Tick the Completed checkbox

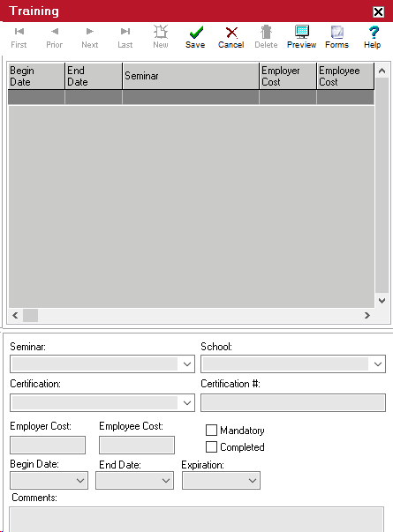[211, 446]
